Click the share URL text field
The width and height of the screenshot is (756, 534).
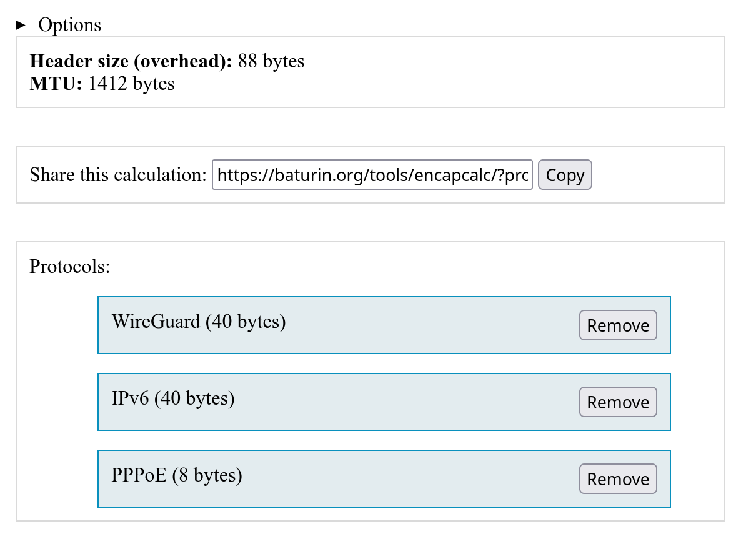click(372, 175)
